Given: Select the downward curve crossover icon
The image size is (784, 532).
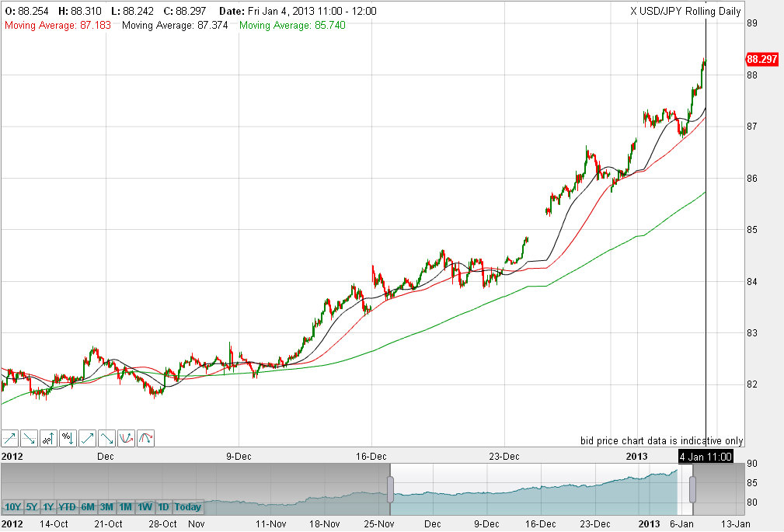Looking at the screenshot, I should coord(145,439).
